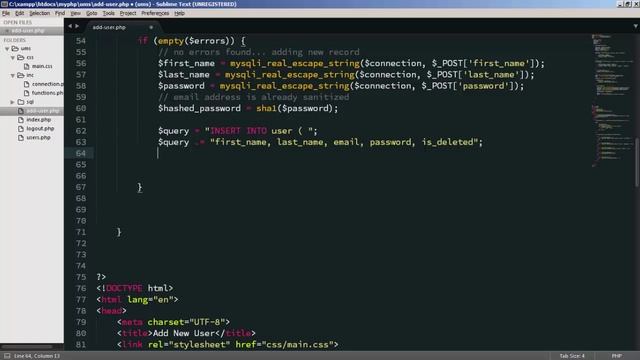The width and height of the screenshot is (640, 360).
Task: Open users.php from the folder tree
Action: click(x=38, y=138)
